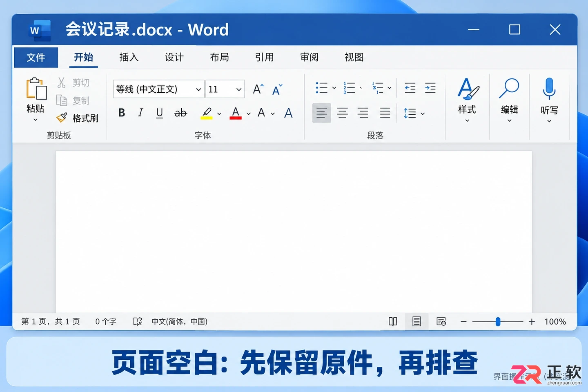Toggle Strikethrough (ab) formatting
Viewport: 588px width, 392px height.
[180, 113]
